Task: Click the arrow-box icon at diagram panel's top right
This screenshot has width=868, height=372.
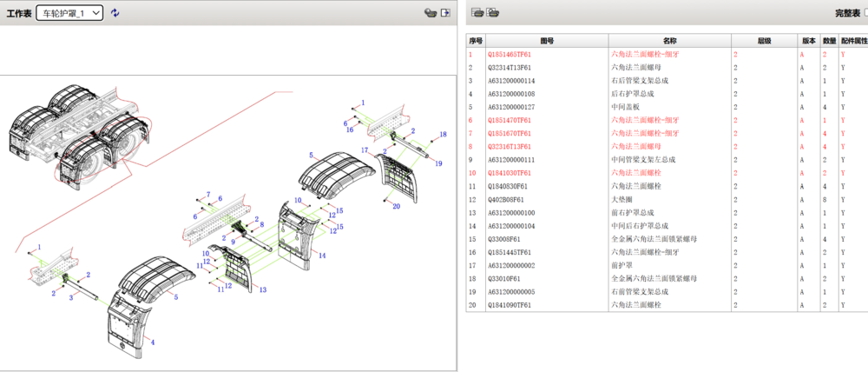Action: (445, 13)
